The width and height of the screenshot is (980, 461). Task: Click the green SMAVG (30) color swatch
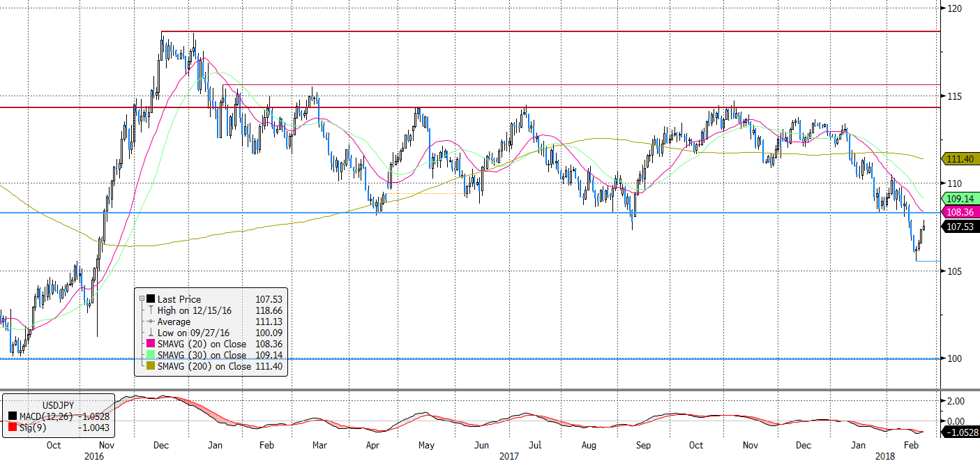(x=151, y=355)
